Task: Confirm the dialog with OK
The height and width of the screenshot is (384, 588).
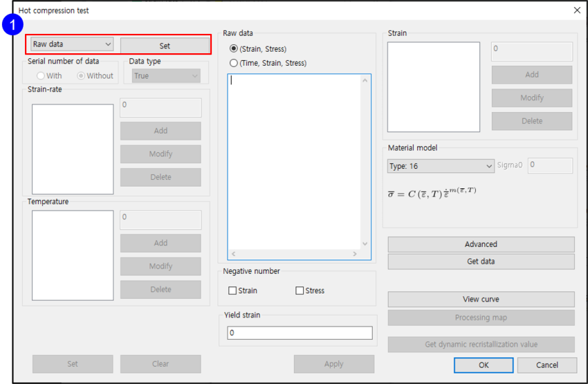Action: pyautogui.click(x=484, y=365)
